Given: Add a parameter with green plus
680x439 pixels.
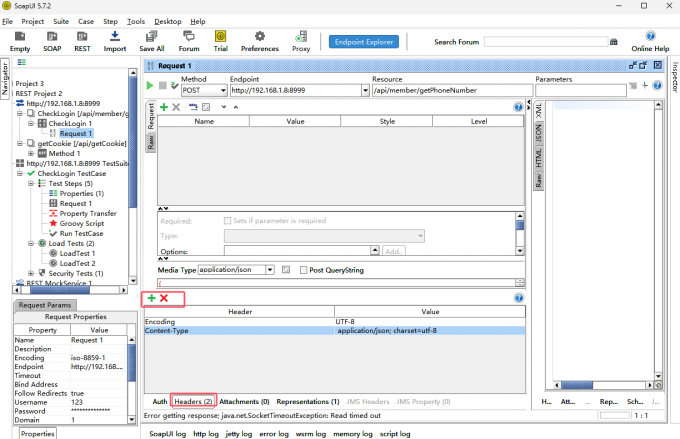Looking at the screenshot, I should pyautogui.click(x=164, y=107).
